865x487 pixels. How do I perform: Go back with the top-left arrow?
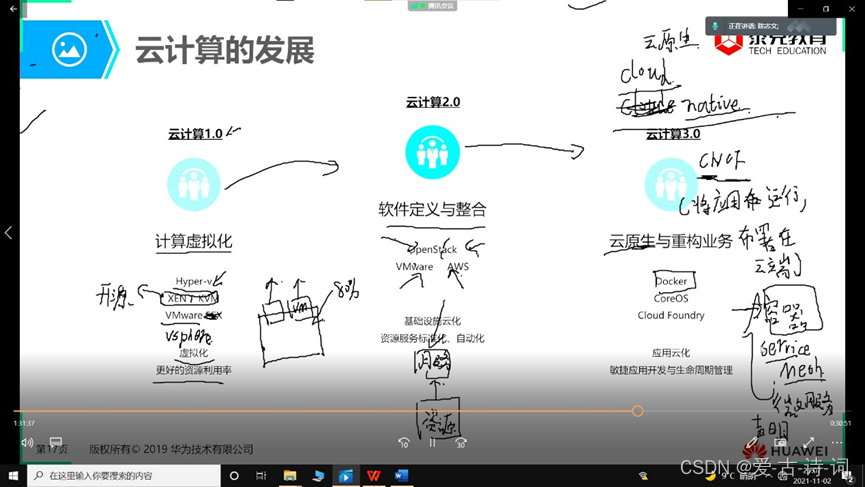pyautogui.click(x=13, y=9)
